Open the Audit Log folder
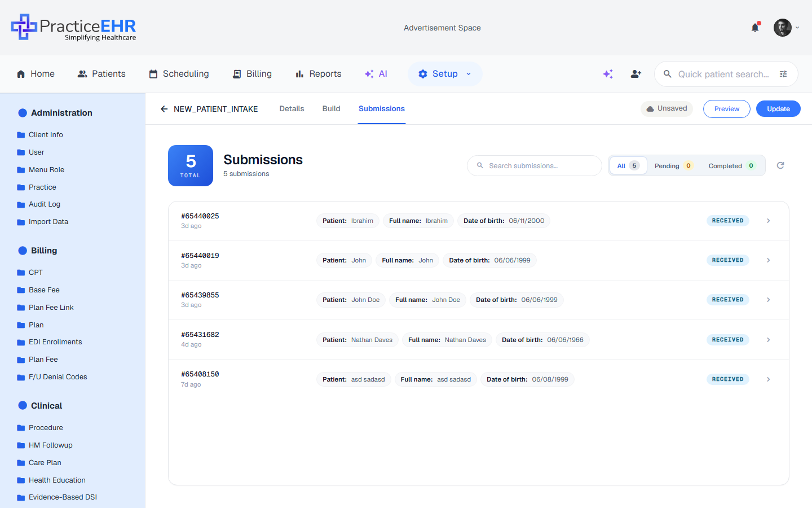This screenshot has width=812, height=508. pyautogui.click(x=39, y=204)
